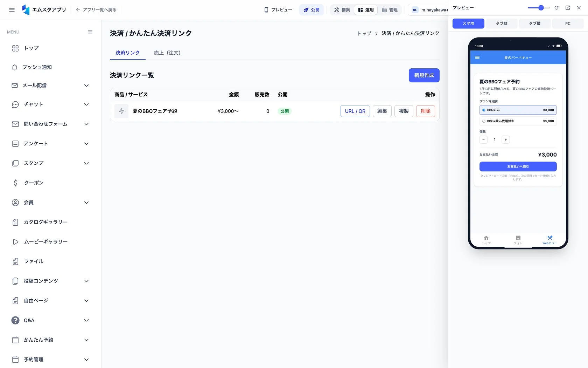Image resolution: width=588 pixels, height=368 pixels.
Task: Click the エムスタアプリ logo
Action: tap(44, 10)
